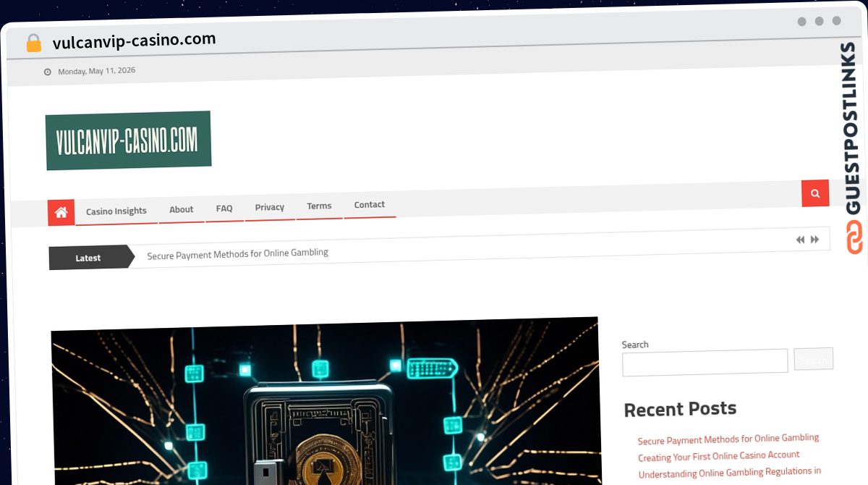Image resolution: width=868 pixels, height=485 pixels.
Task: Open the Terms menu item
Action: click(319, 206)
